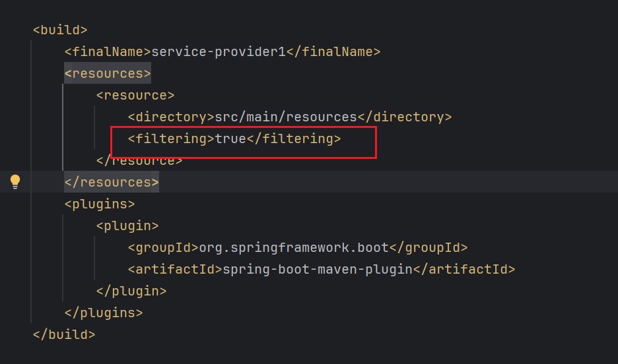
Task: Click the yellow lightbulb quick-fix icon
Action: pyautogui.click(x=15, y=181)
